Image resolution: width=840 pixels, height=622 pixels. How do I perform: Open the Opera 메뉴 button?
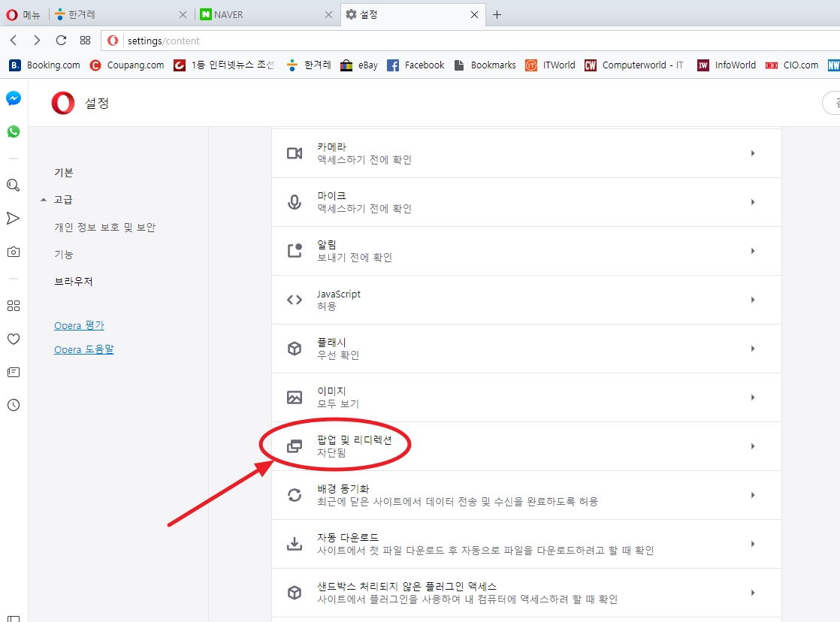pyautogui.click(x=23, y=15)
